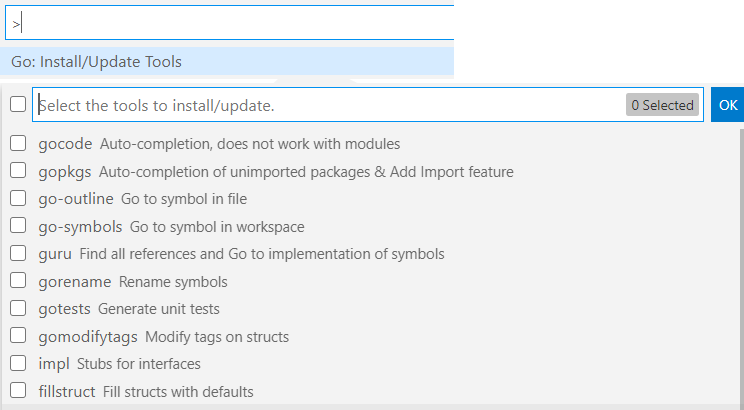Screen dimensions: 744x410
Task: Choose Go: Install/Update Tools command
Action: (x=227, y=61)
